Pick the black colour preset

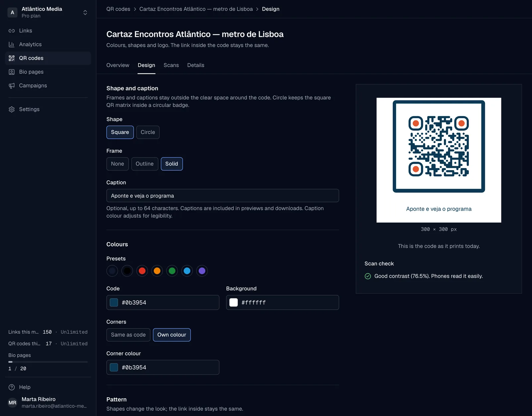[127, 271]
